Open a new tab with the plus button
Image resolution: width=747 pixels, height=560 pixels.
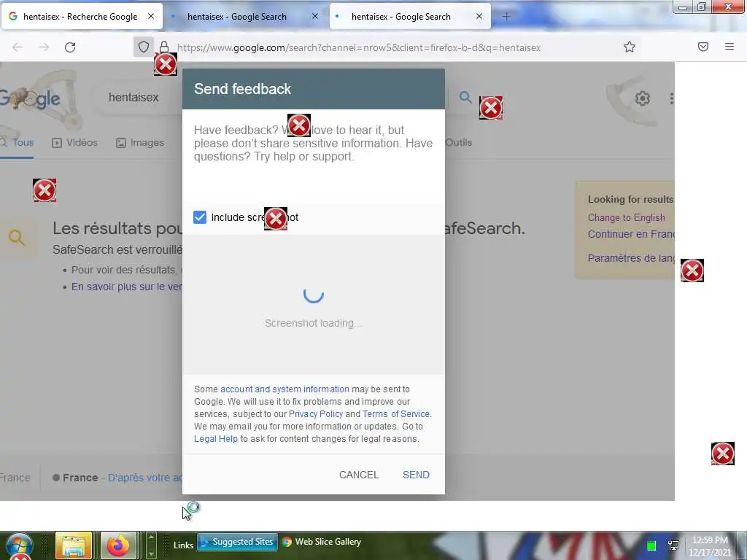coord(506,17)
